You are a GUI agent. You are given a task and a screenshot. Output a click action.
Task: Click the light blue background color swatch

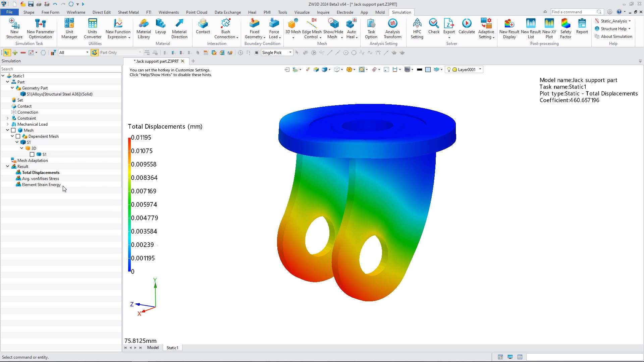(428, 69)
